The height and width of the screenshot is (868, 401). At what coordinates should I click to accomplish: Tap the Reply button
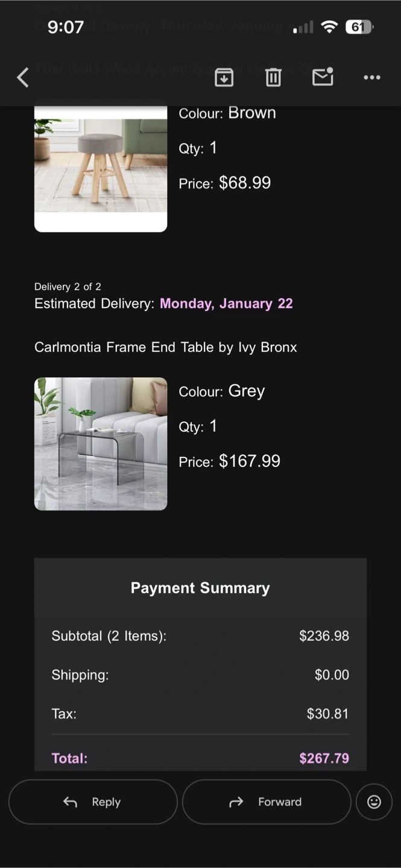(x=93, y=802)
